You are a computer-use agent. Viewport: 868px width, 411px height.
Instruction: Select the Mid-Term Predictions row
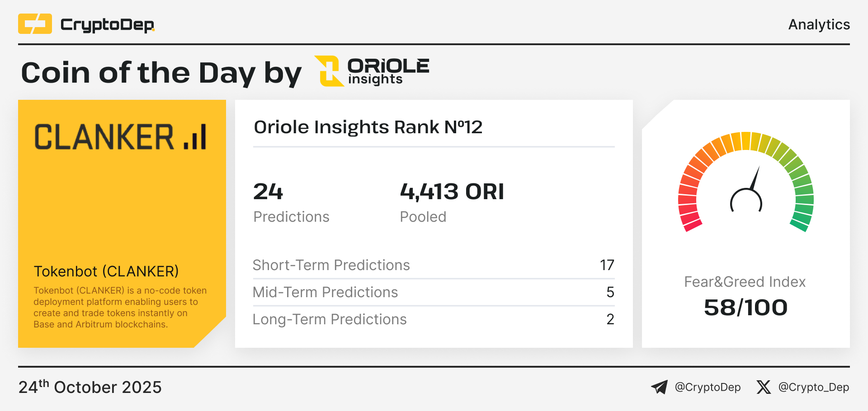(x=433, y=292)
